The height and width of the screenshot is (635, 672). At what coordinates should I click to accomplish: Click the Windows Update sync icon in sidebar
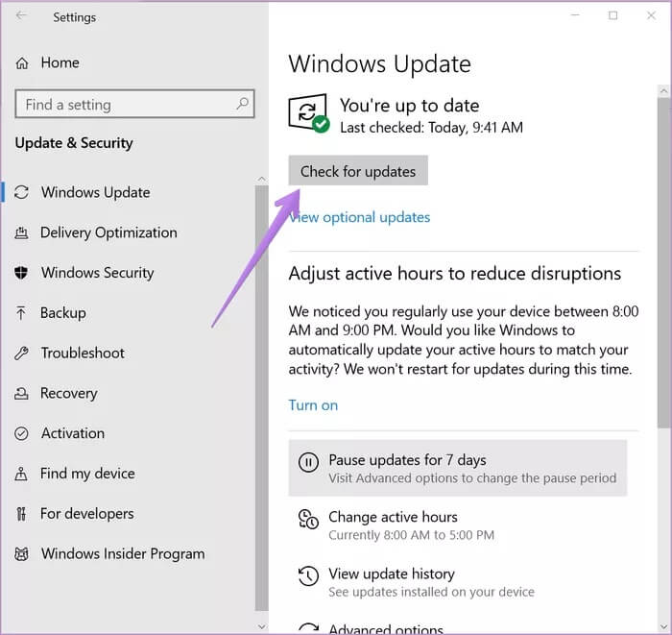(21, 192)
